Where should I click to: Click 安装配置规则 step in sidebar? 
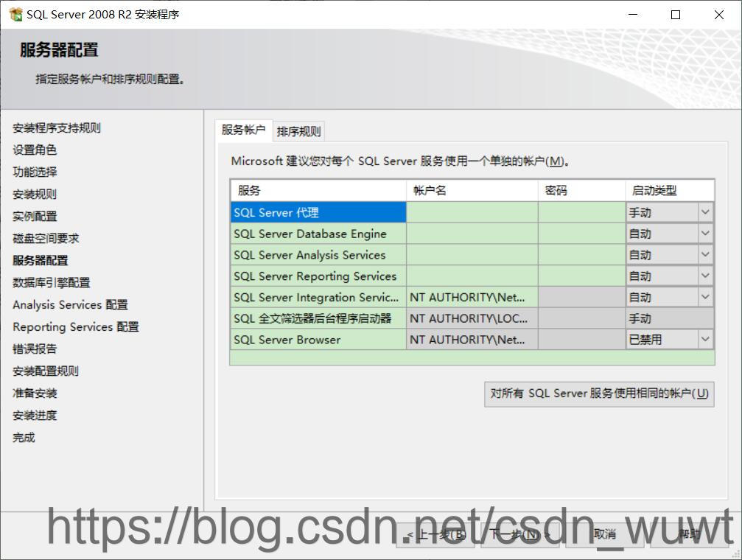pyautogui.click(x=46, y=371)
